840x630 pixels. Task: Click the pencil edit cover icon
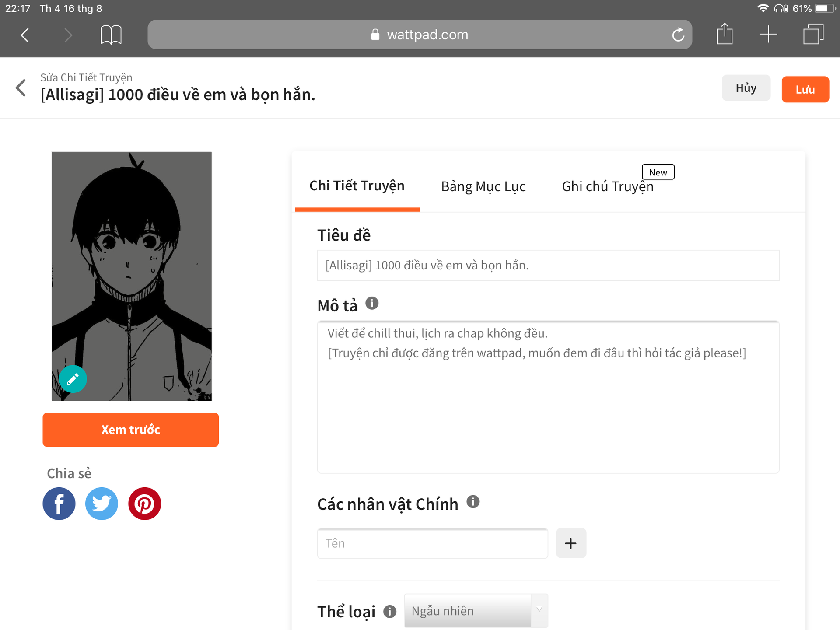point(73,379)
